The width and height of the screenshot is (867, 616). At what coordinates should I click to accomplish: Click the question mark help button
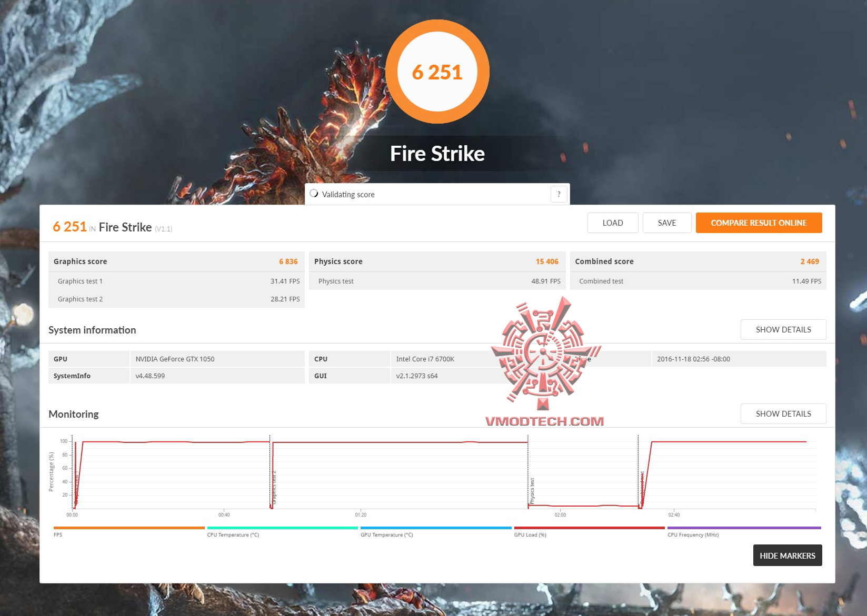(x=559, y=194)
